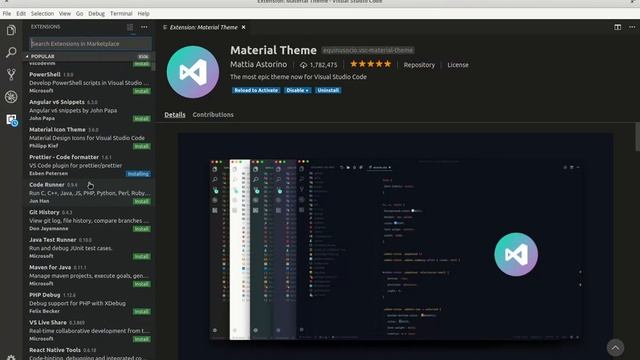Select Git History list entry

pyautogui.click(x=89, y=220)
